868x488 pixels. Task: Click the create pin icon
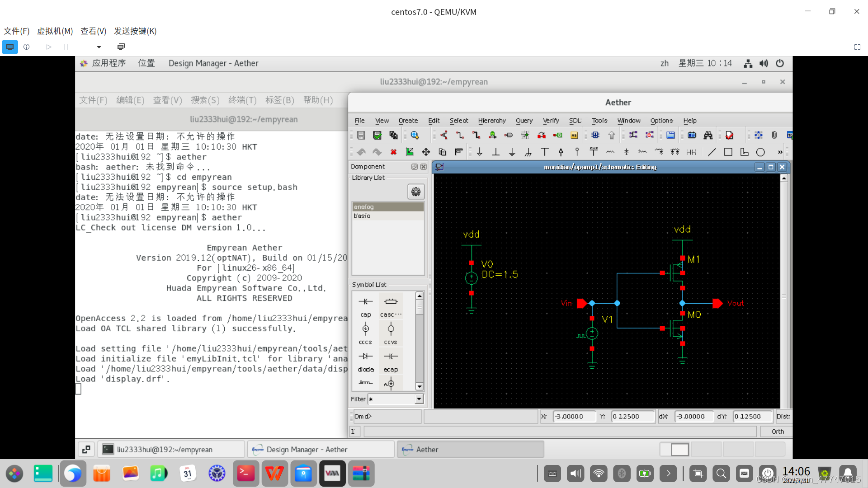pyautogui.click(x=509, y=135)
